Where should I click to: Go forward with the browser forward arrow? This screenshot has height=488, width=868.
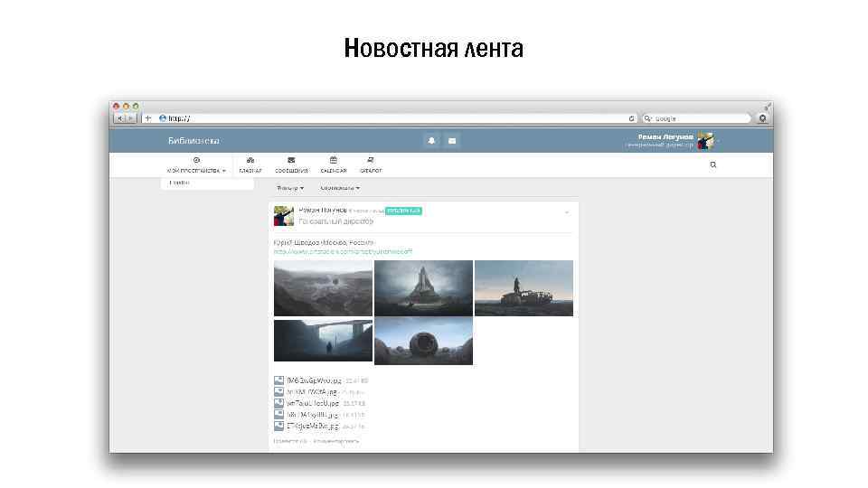point(130,118)
